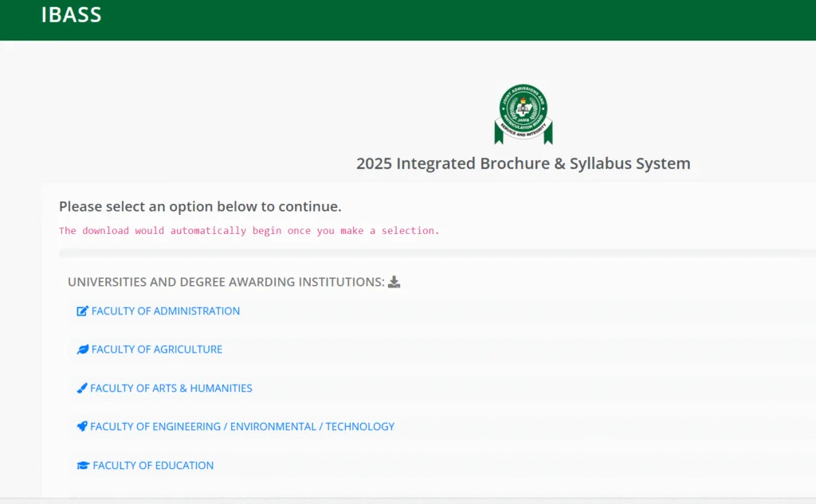Select Faculty of Arts & Humanities link
816x504 pixels.
point(171,388)
